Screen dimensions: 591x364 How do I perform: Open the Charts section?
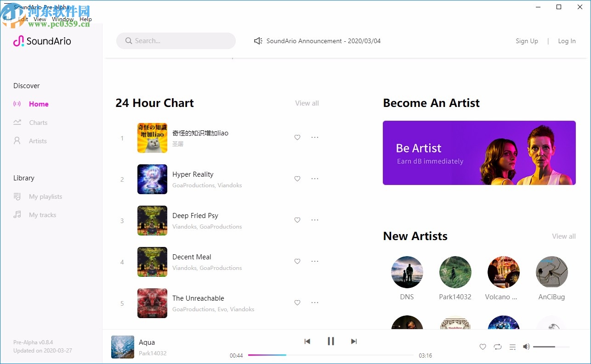pyautogui.click(x=38, y=123)
